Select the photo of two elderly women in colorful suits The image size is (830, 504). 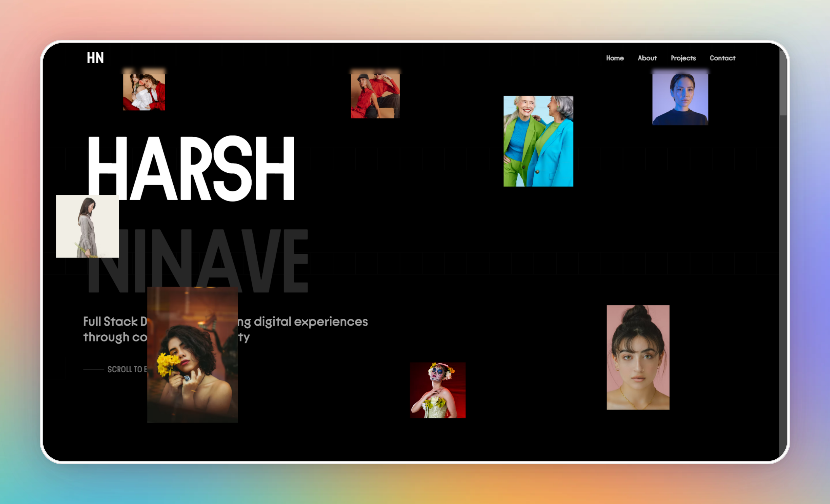[x=538, y=141]
